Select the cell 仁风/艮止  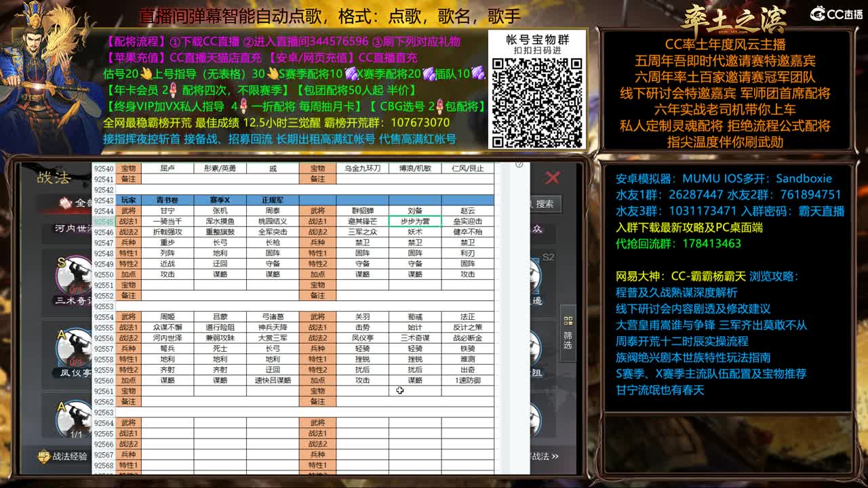468,168
